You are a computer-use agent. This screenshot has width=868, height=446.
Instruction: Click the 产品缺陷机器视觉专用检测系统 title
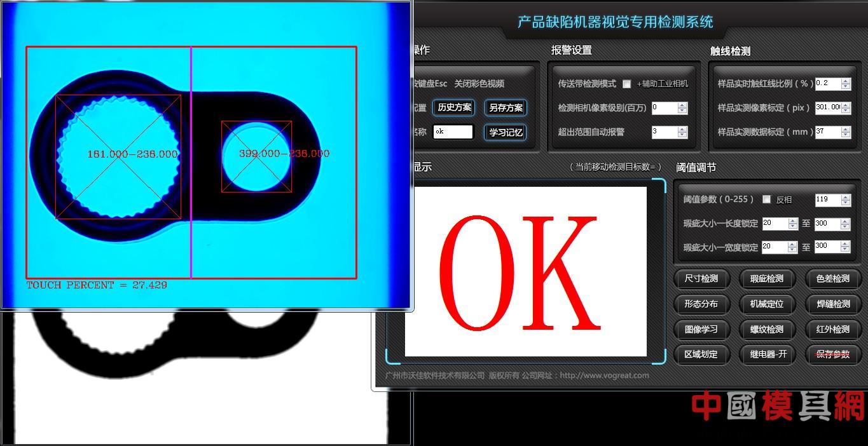coord(615,22)
